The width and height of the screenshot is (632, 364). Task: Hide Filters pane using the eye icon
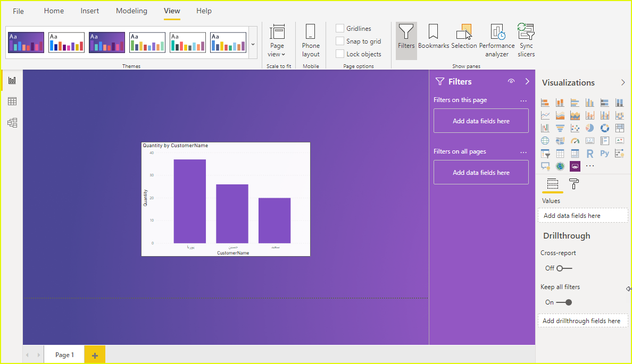click(x=511, y=81)
